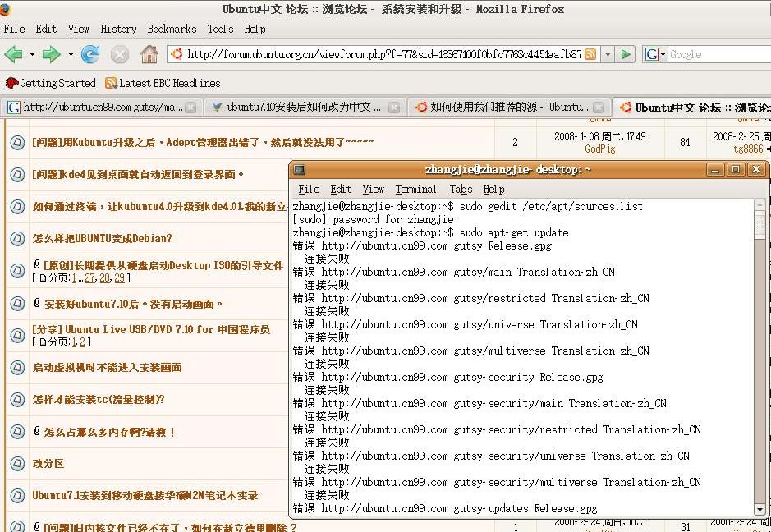Click the green Forward arrow in Firefox
Viewport: 771px width, 532px height.
coord(51,54)
